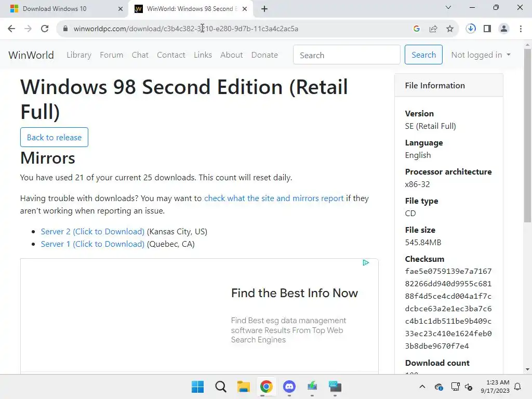This screenshot has height=399, width=532.
Task: Open the notifications bell
Action: tap(518, 387)
